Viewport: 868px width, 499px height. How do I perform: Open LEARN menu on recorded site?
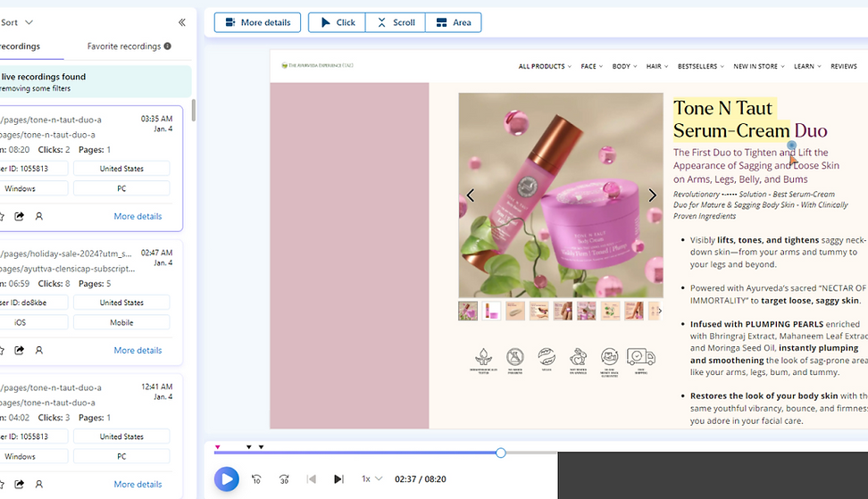coord(807,66)
